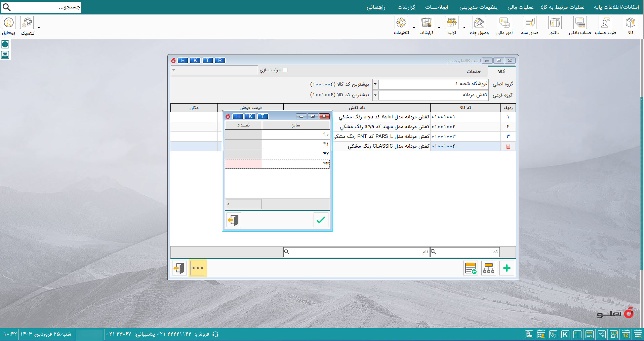Click the green plus add item button
Viewport: 644px width, 341px height.
[507, 268]
